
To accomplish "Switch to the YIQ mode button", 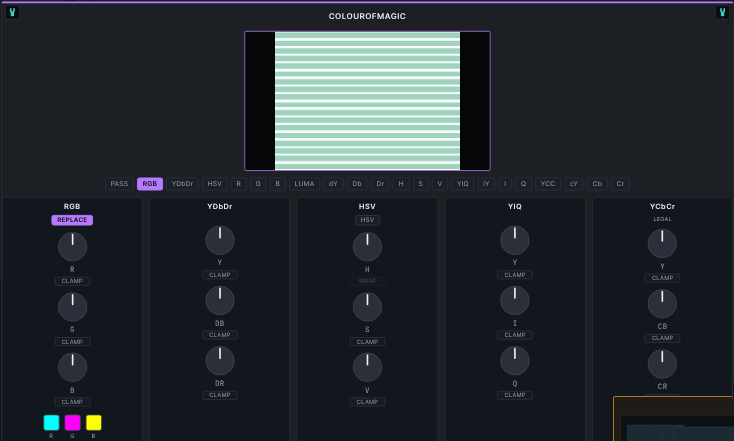I will [x=462, y=184].
